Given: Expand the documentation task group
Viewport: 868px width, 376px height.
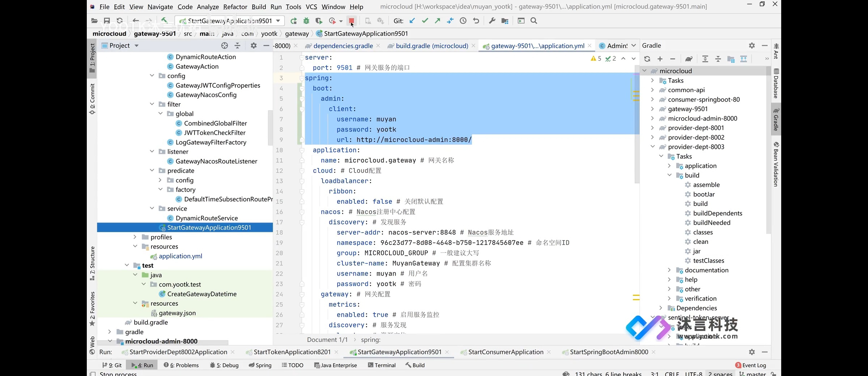Looking at the screenshot, I should pos(669,270).
